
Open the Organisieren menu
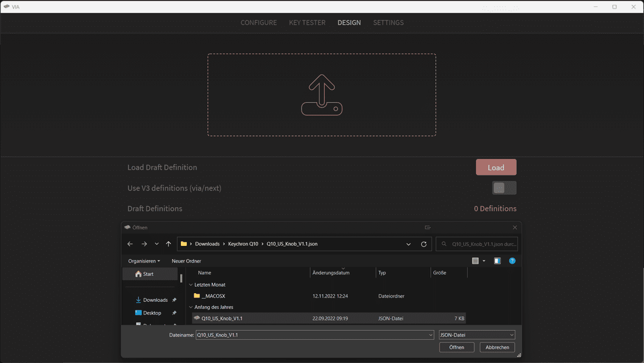144,261
